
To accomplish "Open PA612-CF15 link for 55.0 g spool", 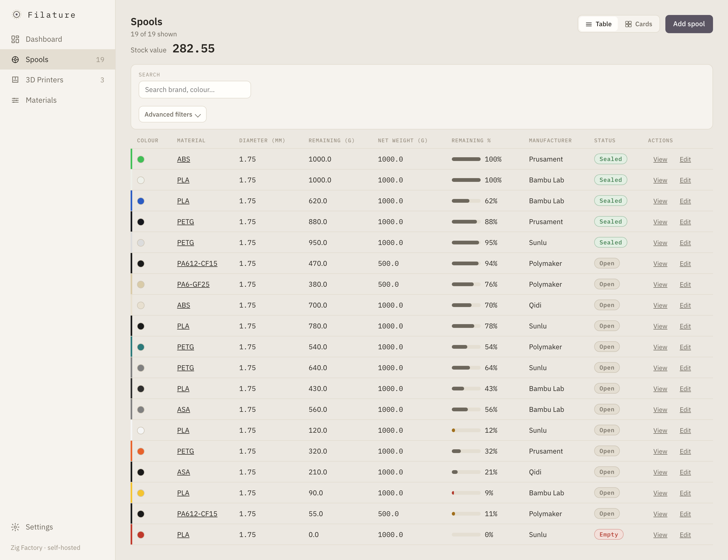I will click(x=197, y=514).
